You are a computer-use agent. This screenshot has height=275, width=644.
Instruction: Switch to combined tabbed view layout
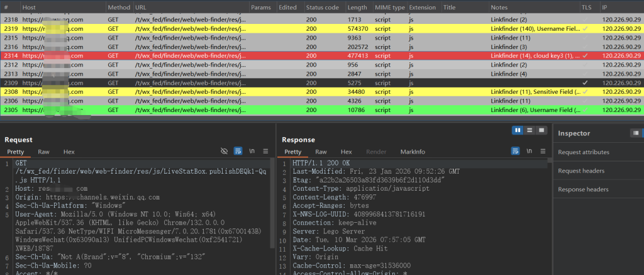[x=541, y=130]
